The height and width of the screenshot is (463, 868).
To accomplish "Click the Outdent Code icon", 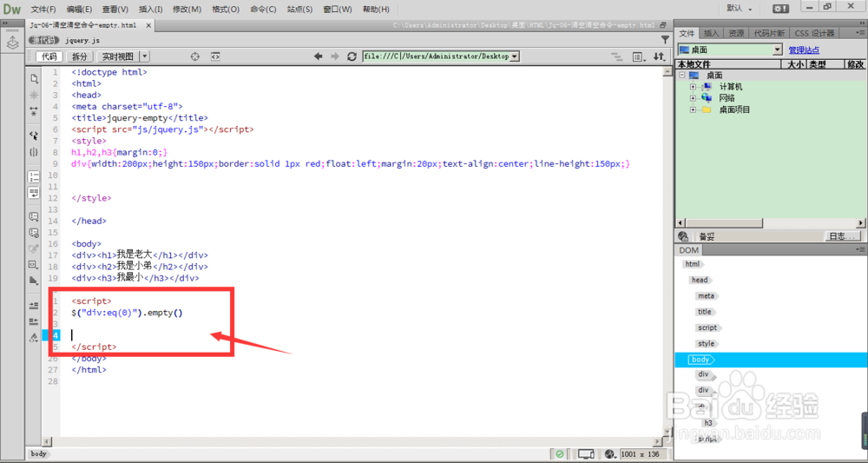I will (x=34, y=321).
